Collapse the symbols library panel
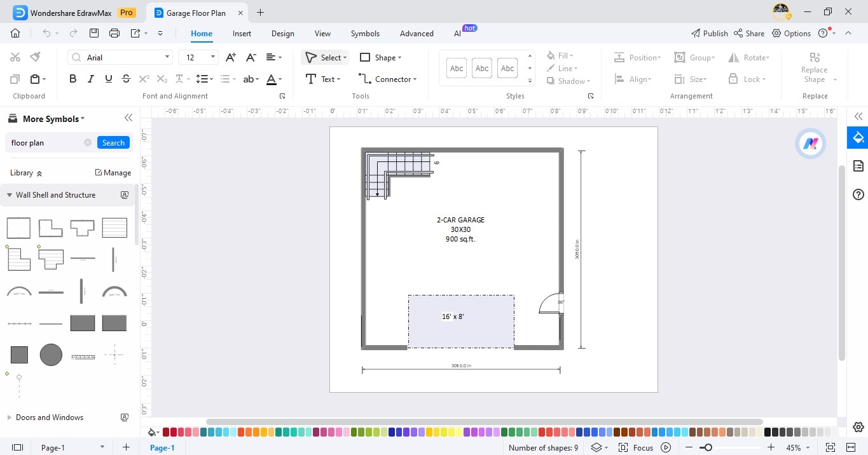This screenshot has height=455, width=868. pos(128,118)
